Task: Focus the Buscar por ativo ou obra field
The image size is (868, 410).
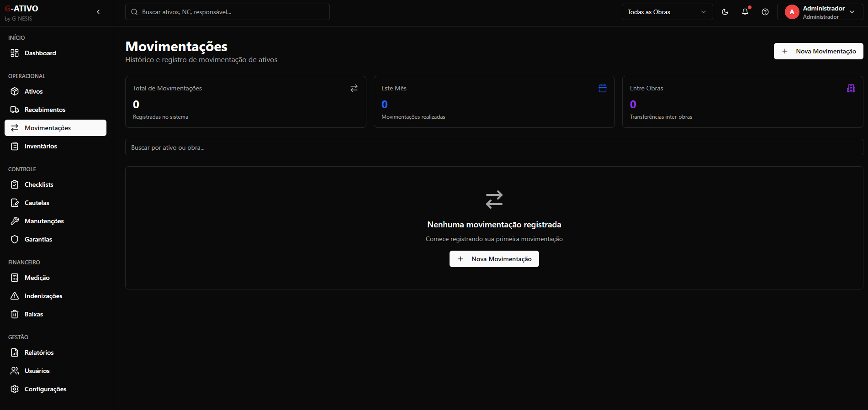Action: click(x=493, y=147)
